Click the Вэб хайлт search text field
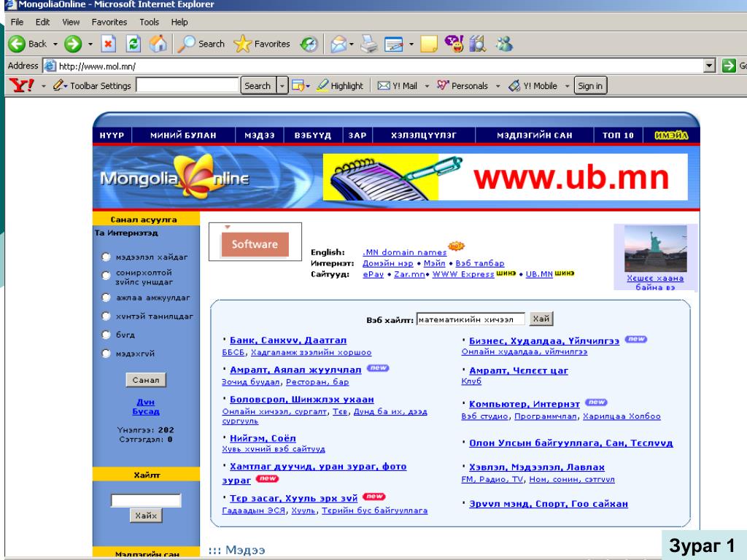 [x=471, y=319]
